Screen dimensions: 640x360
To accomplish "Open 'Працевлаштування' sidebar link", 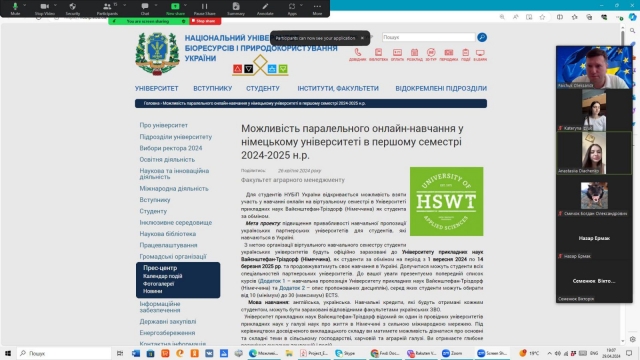I will click(x=168, y=245).
